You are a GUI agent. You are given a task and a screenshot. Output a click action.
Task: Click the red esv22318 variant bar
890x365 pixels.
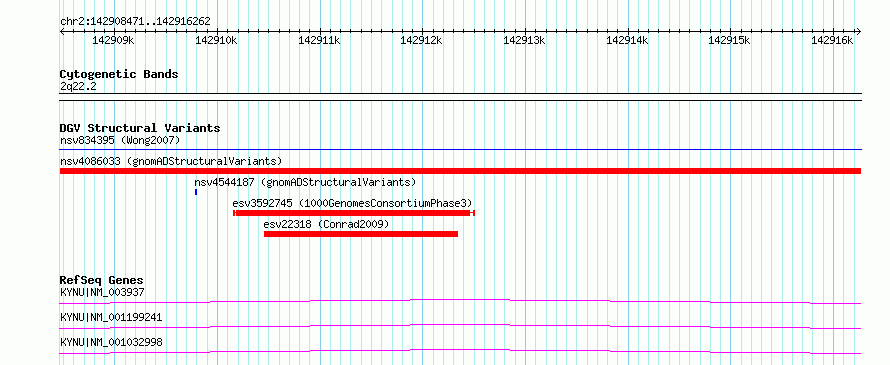pyautogui.click(x=361, y=234)
